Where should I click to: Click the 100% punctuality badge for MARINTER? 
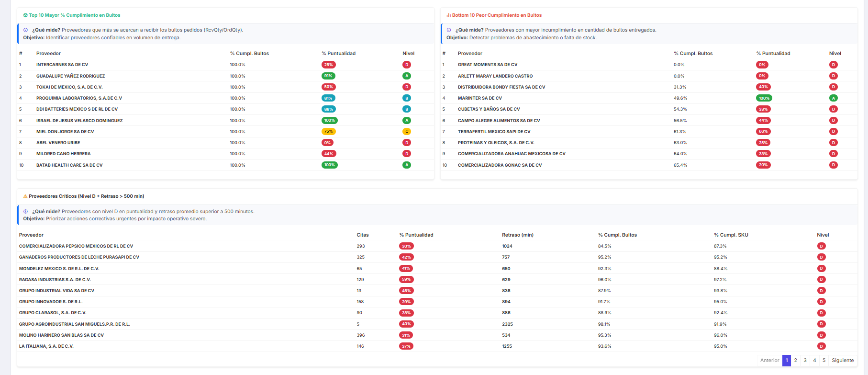(x=764, y=98)
